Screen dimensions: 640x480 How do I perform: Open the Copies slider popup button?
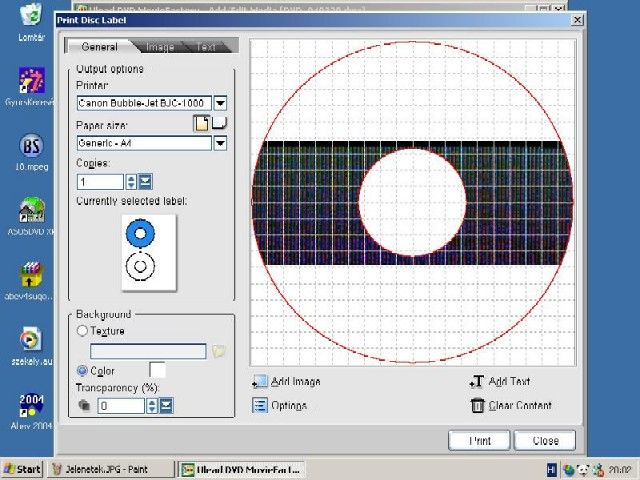click(145, 181)
